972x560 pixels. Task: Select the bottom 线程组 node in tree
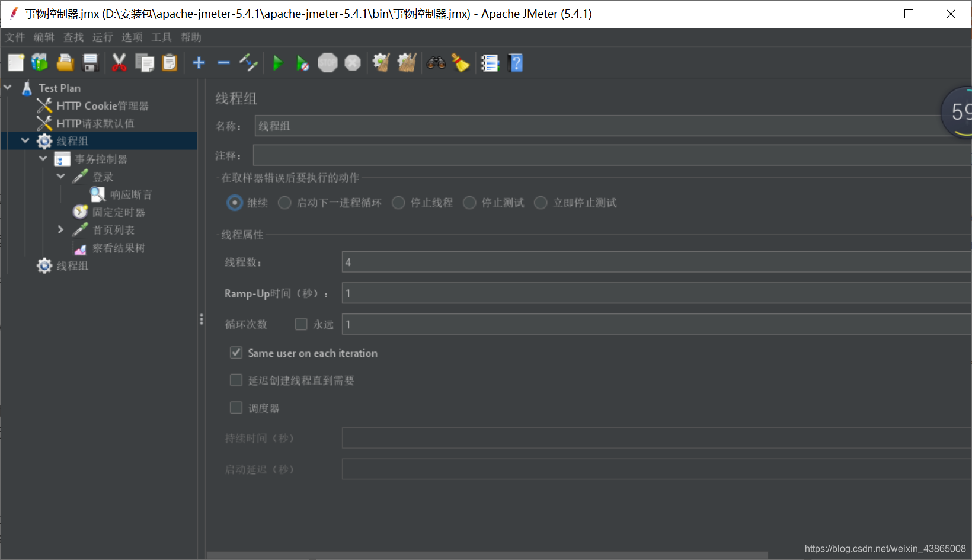72,266
